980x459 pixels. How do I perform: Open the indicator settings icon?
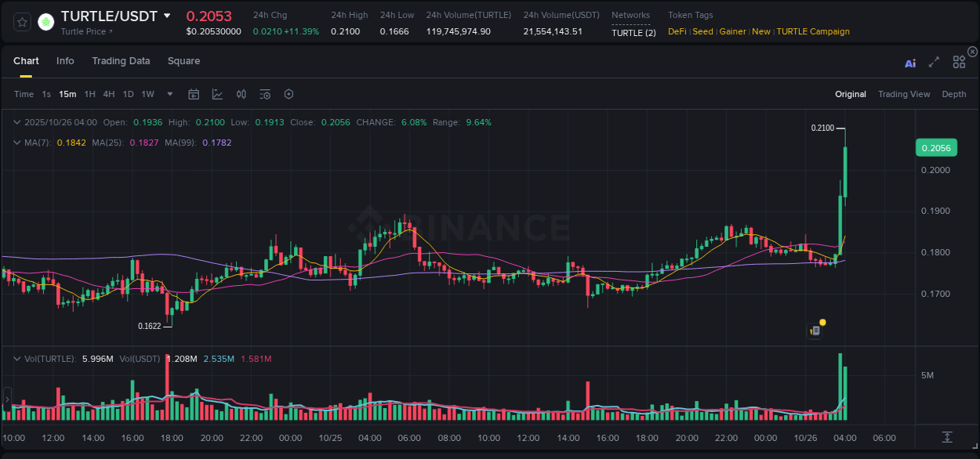264,94
